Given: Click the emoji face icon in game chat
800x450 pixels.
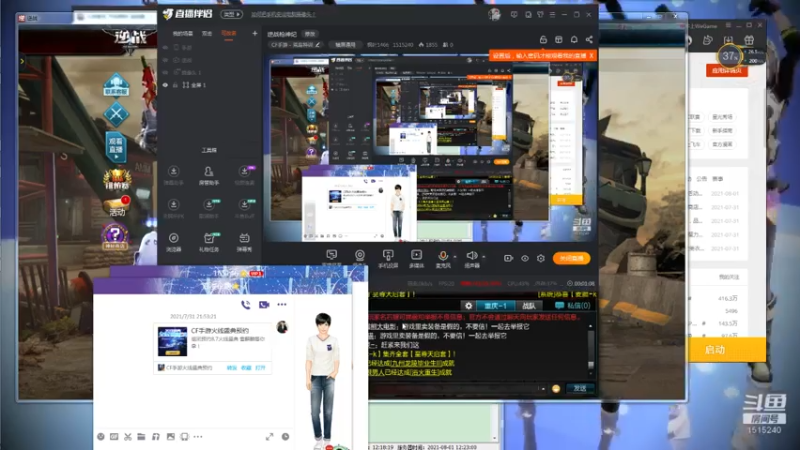Looking at the screenshot, I should pyautogui.click(x=556, y=389).
